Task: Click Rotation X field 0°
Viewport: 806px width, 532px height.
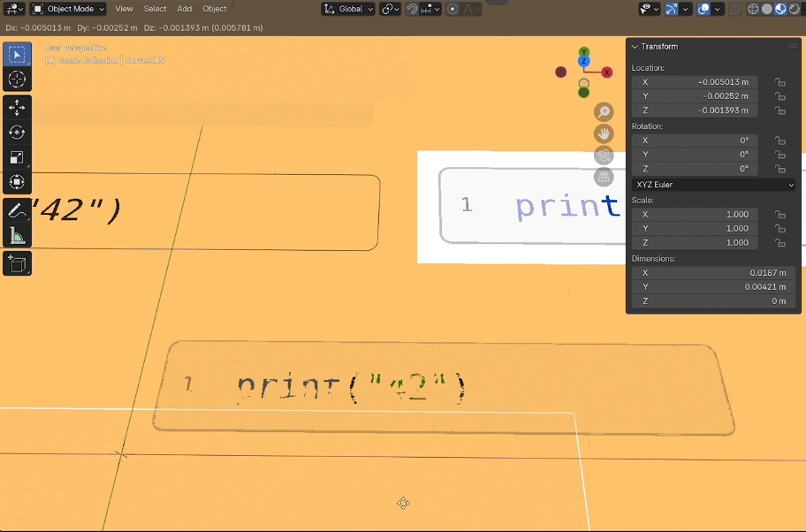Action: click(x=695, y=141)
